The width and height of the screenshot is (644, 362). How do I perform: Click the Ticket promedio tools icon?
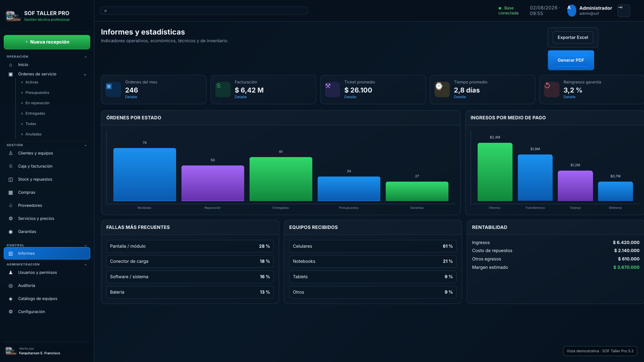[332, 89]
